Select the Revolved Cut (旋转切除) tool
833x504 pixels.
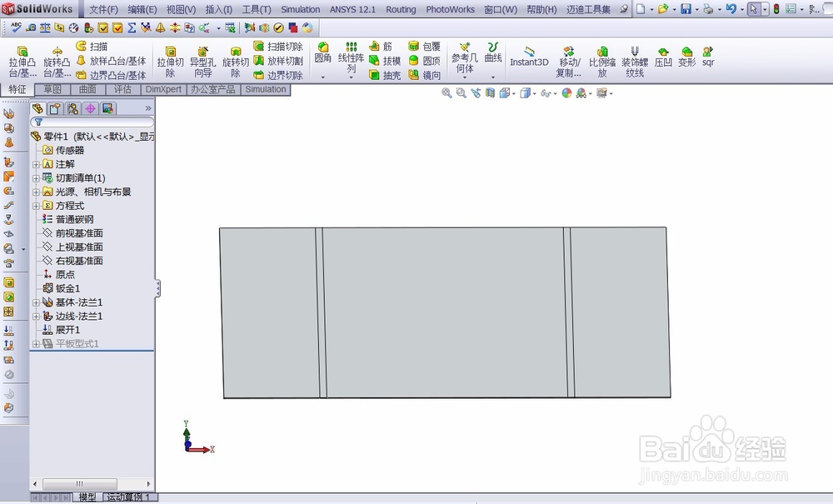pyautogui.click(x=236, y=62)
